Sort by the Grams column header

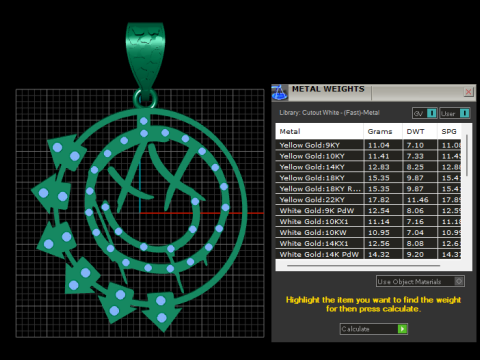[383, 131]
